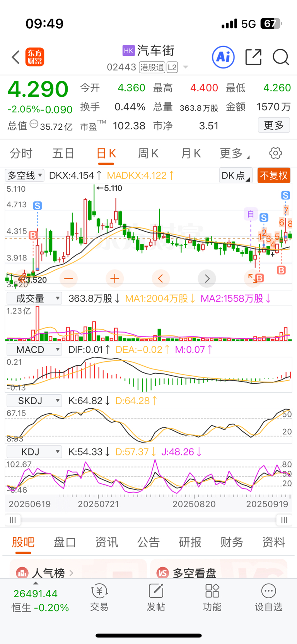This screenshot has width=297, height=644.
Task: Open the search magnifier icon
Action: pos(281,57)
